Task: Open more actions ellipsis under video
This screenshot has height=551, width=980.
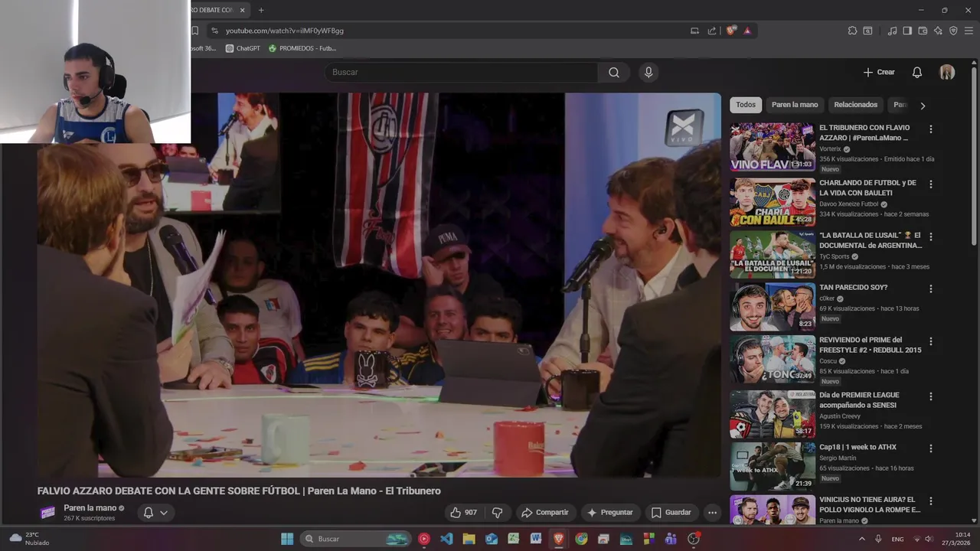Action: click(712, 512)
